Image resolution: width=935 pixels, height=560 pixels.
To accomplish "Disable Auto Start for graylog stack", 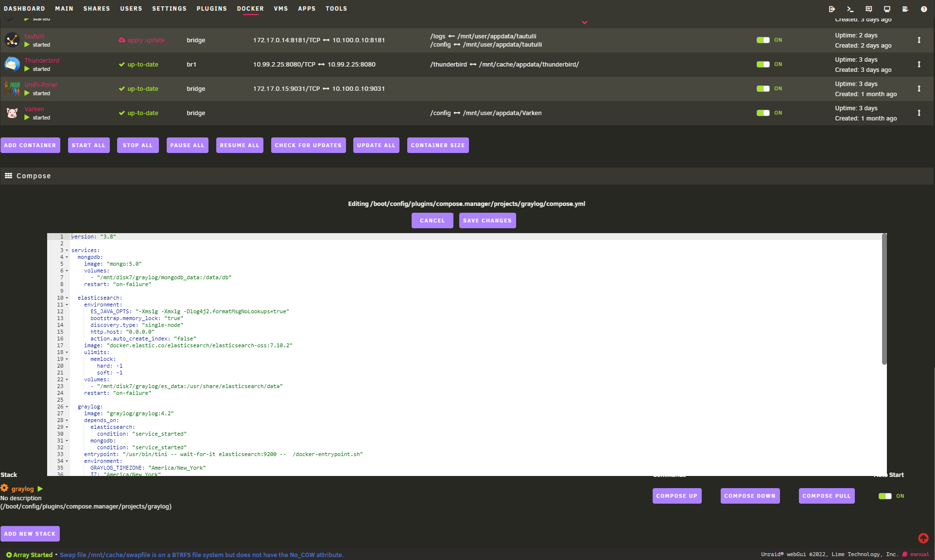I will [885, 496].
